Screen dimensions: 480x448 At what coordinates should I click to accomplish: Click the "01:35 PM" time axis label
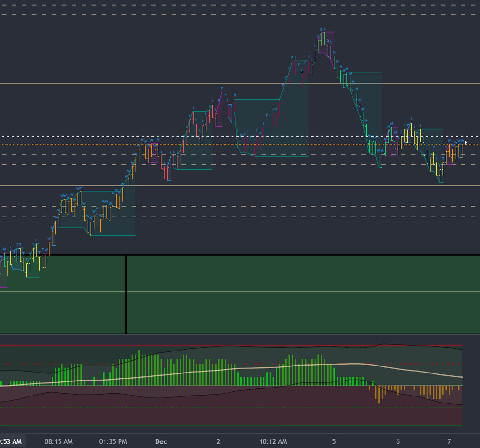(x=113, y=441)
